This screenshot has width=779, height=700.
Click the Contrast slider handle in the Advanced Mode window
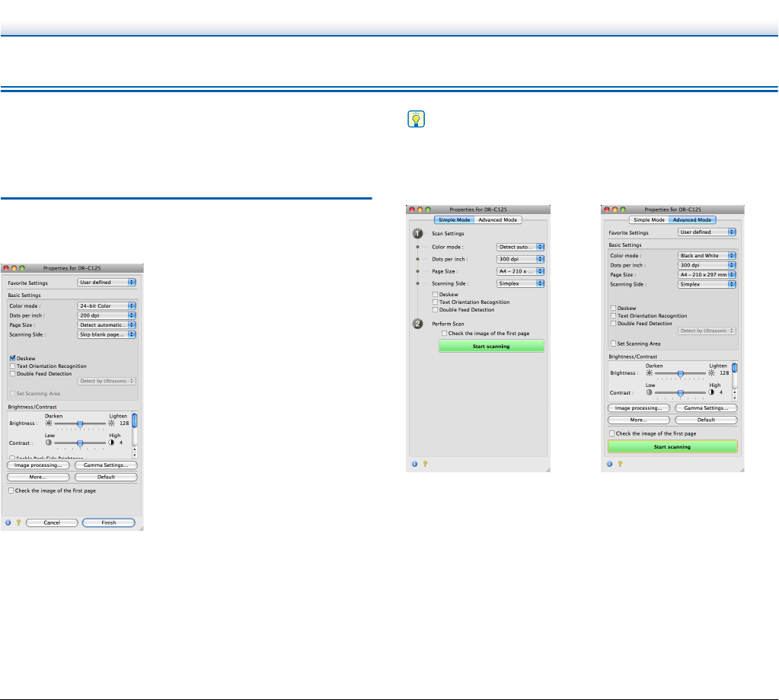[x=681, y=393]
